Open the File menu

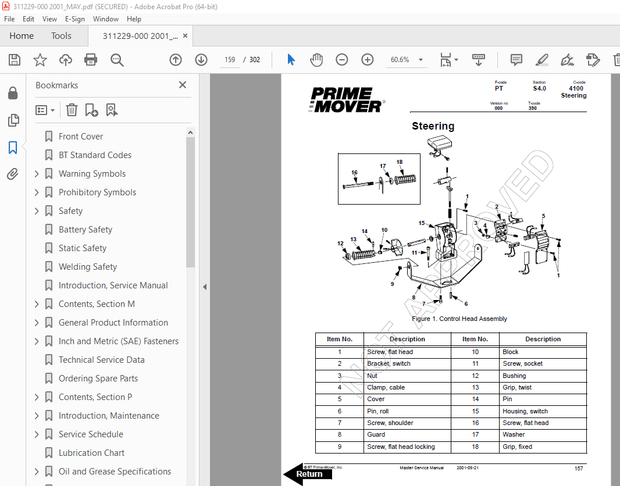coord(9,19)
